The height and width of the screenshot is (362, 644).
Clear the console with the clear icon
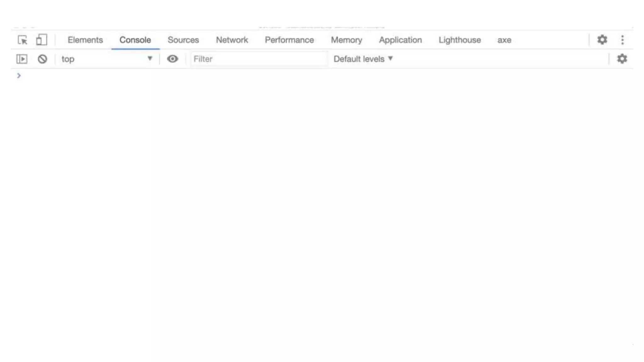42,59
